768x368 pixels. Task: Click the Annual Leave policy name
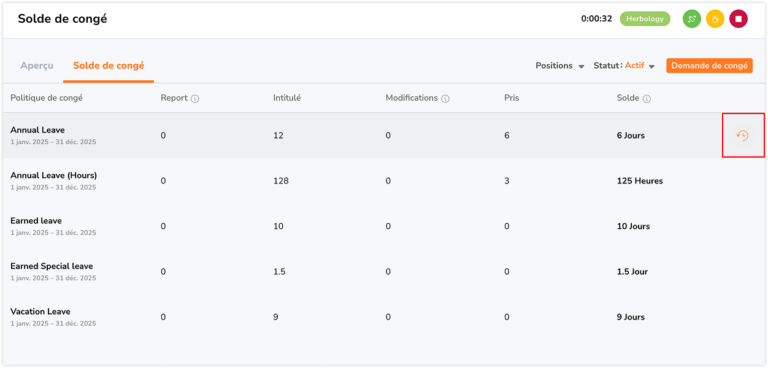[x=38, y=130]
